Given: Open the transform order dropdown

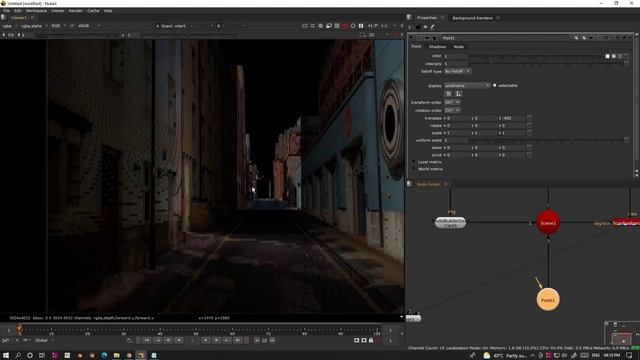Looking at the screenshot, I should (452, 102).
